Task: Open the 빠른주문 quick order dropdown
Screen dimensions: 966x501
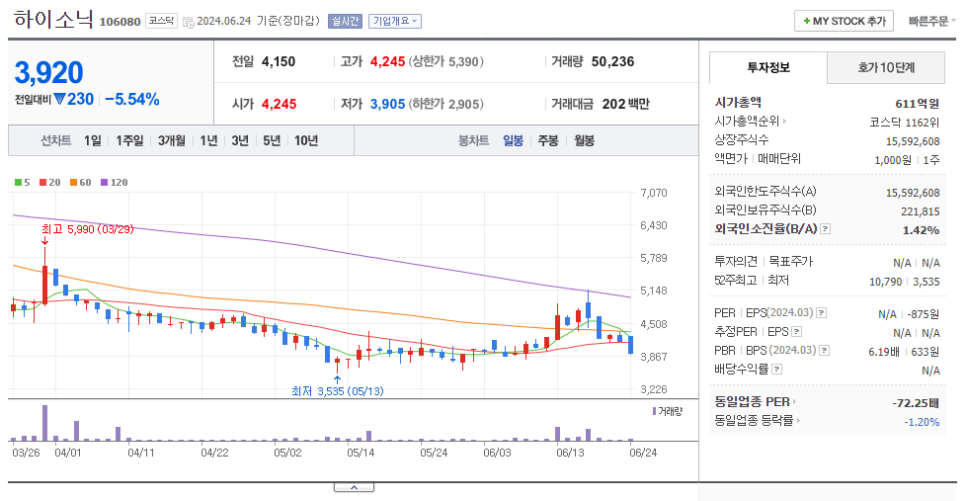Action: pyautogui.click(x=932, y=21)
